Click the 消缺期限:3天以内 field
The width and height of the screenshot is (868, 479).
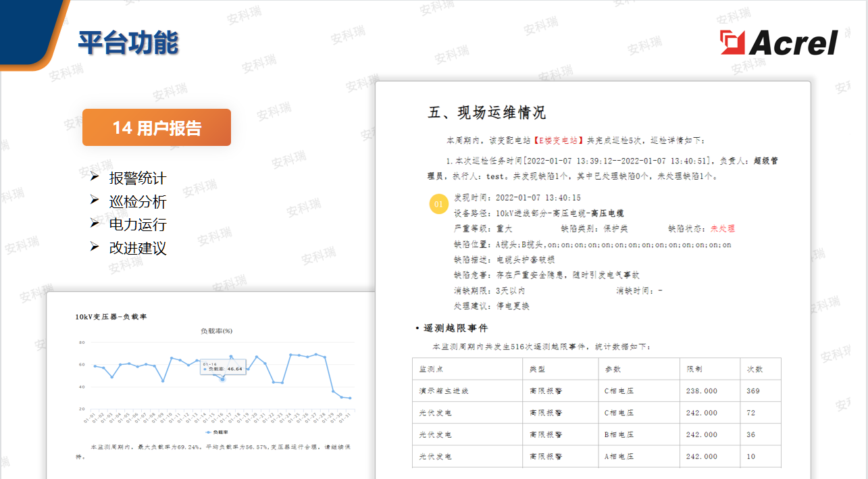click(489, 291)
